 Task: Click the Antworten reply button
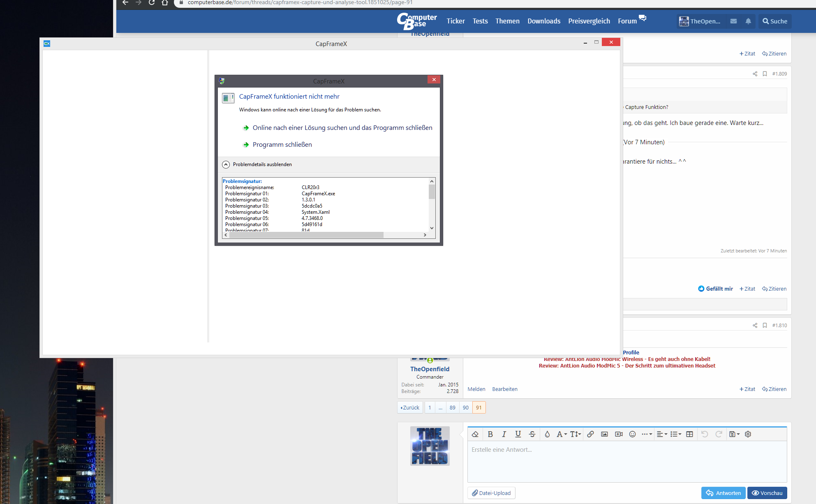point(723,493)
